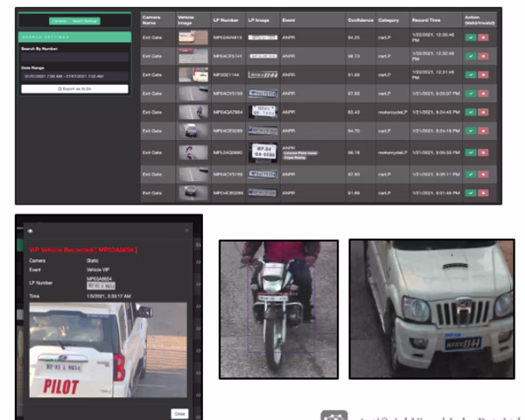Reject the 9:24:45 PM motorcycle record

(483, 112)
